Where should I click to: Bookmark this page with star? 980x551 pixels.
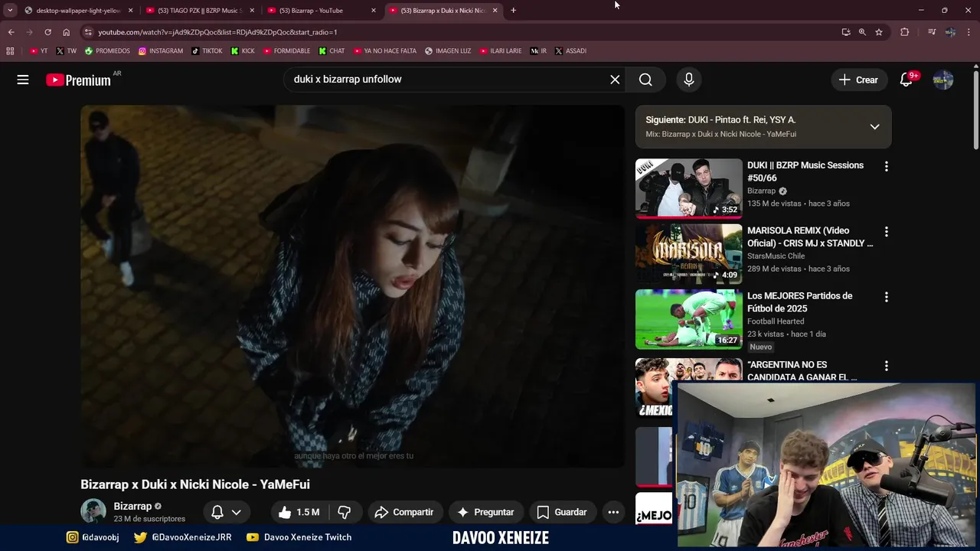[x=879, y=32]
